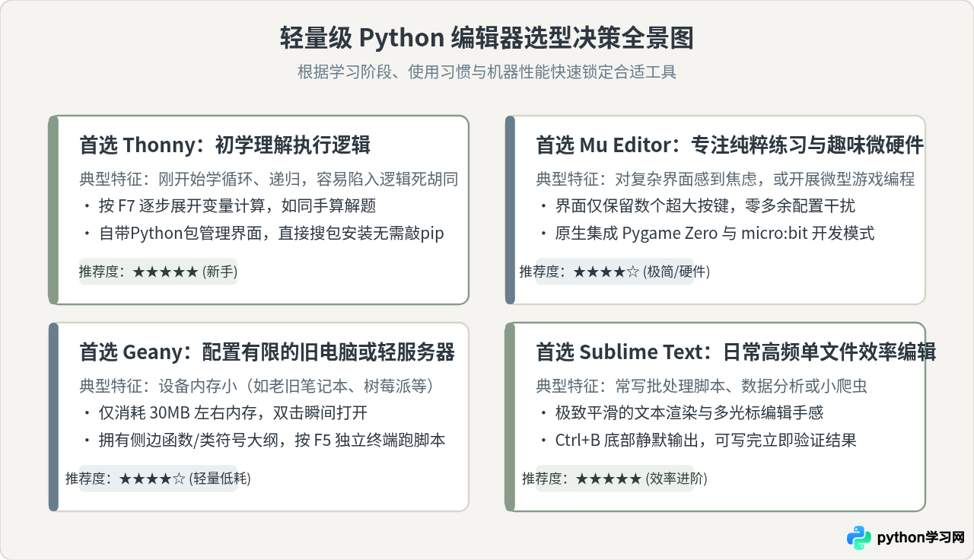Click the badge 推荐度：★★★★★ (新手)

click(158, 271)
